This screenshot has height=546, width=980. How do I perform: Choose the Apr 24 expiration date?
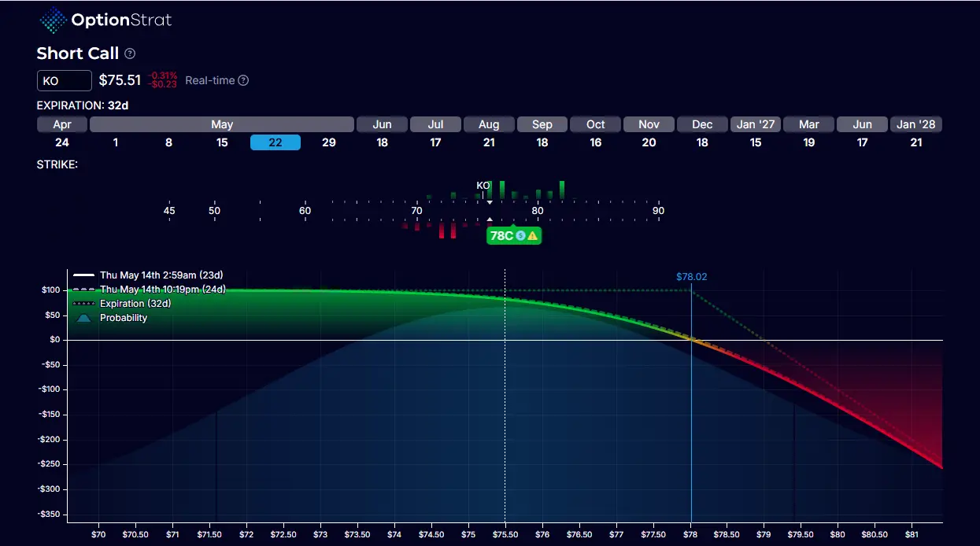click(x=62, y=142)
